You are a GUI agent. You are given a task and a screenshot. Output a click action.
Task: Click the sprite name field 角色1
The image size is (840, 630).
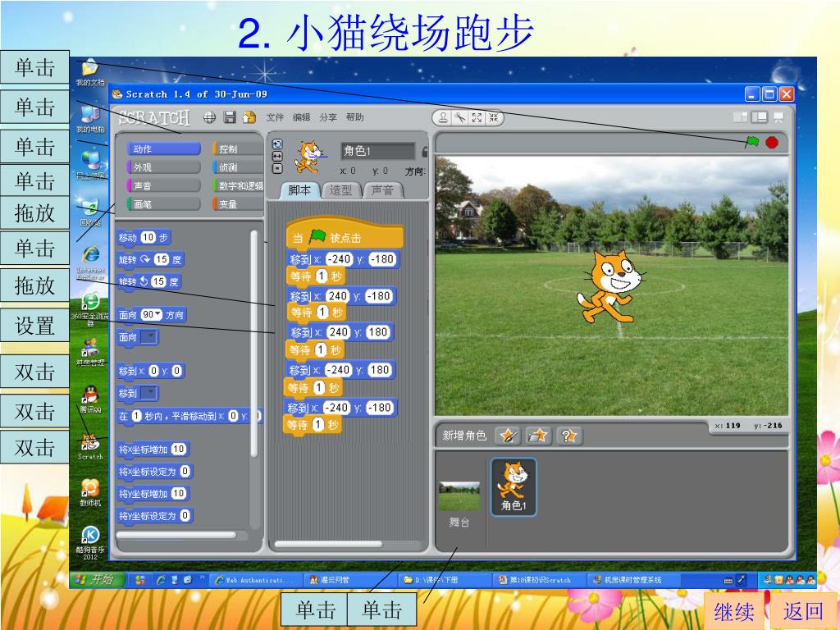coord(377,151)
